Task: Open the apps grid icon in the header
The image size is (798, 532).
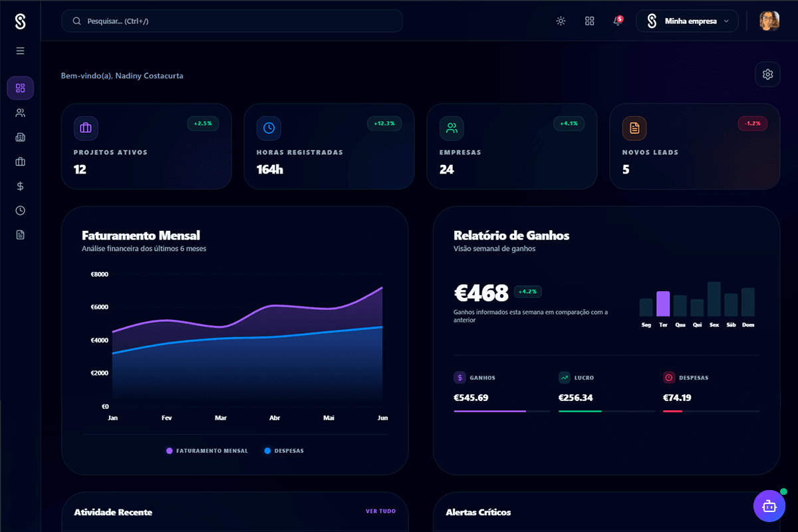Action: [589, 21]
